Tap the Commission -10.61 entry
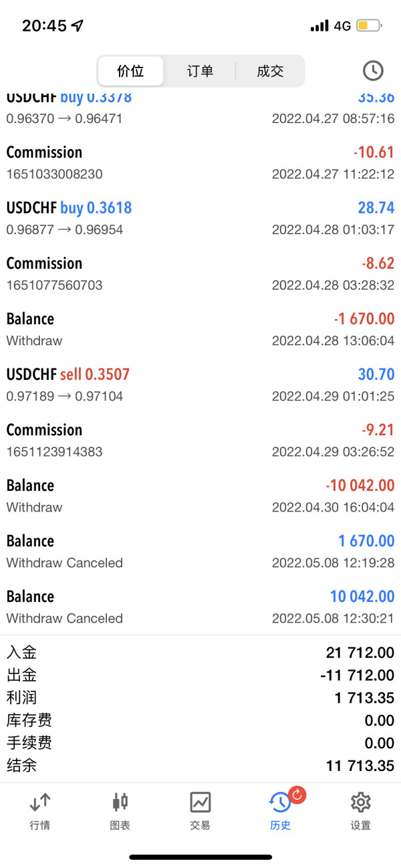This screenshot has height=868, width=401. (x=200, y=162)
